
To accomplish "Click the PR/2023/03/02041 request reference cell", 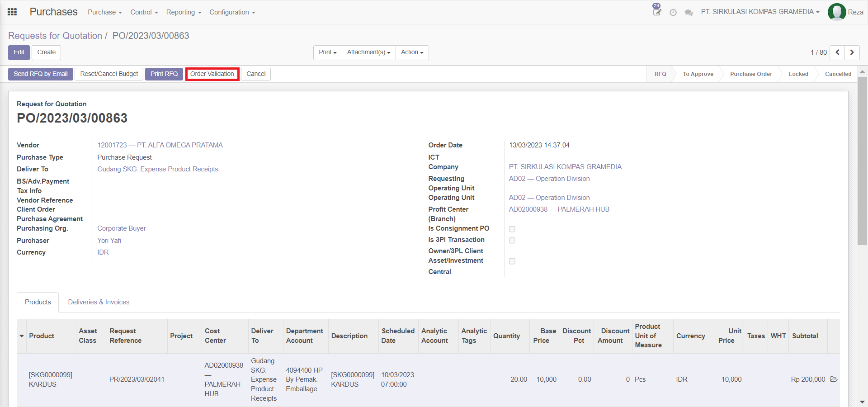I will tap(137, 379).
